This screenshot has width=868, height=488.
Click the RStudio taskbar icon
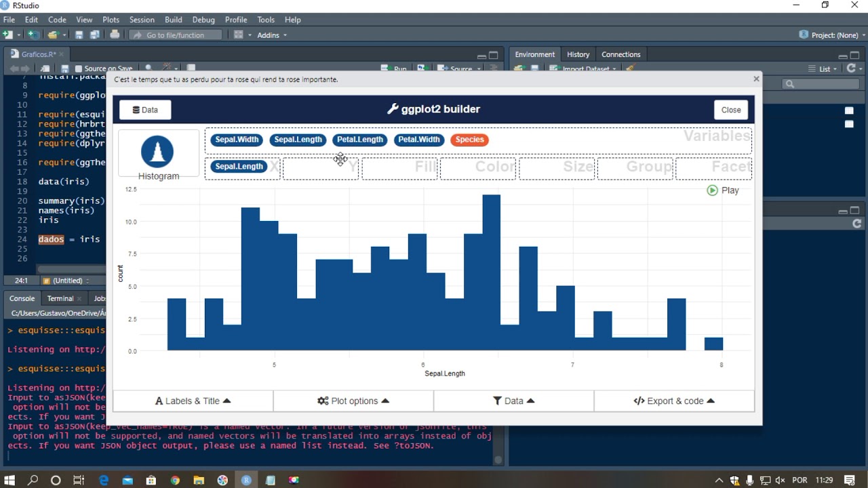tap(246, 480)
